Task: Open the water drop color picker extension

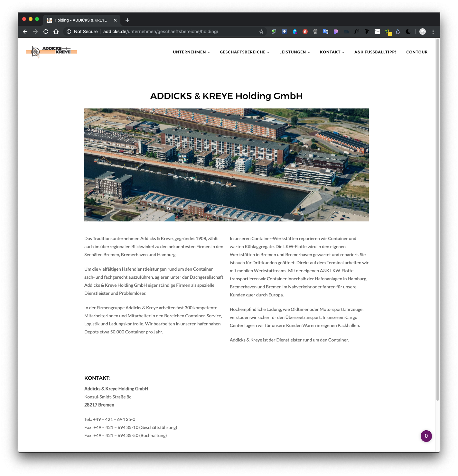Action: tap(398, 32)
